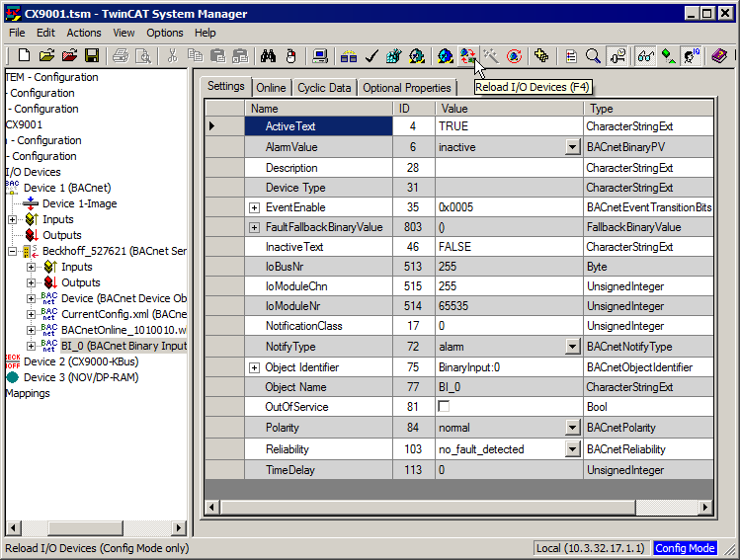This screenshot has width=740, height=560.
Task: Click the Paste clipboard icon
Action: point(217,56)
